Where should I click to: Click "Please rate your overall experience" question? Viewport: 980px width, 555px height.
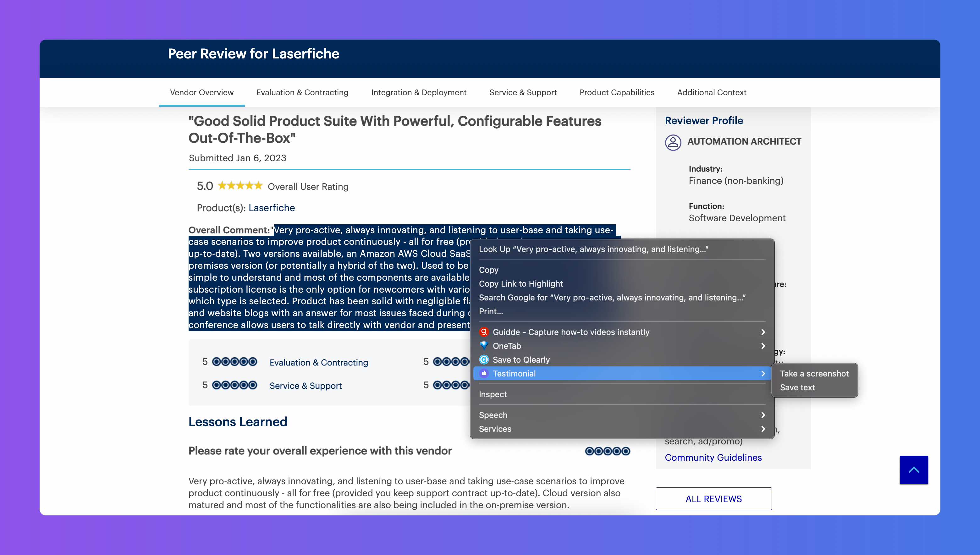coord(320,451)
